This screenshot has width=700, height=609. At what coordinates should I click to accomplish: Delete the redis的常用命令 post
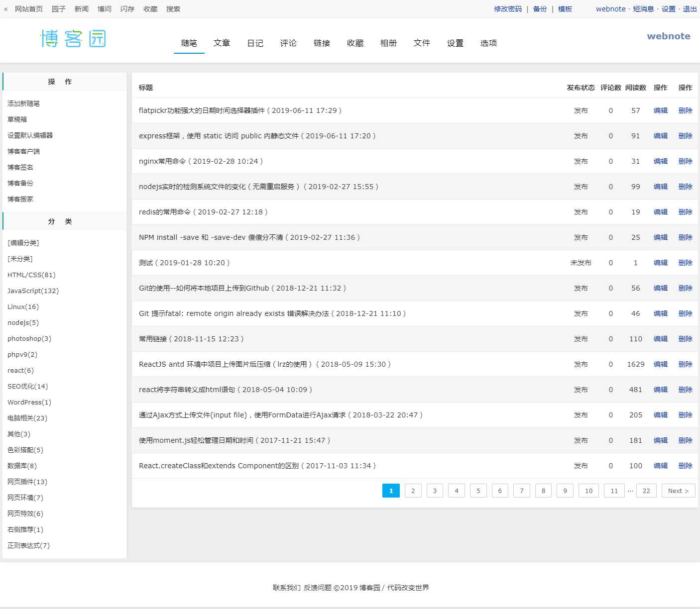point(686,212)
